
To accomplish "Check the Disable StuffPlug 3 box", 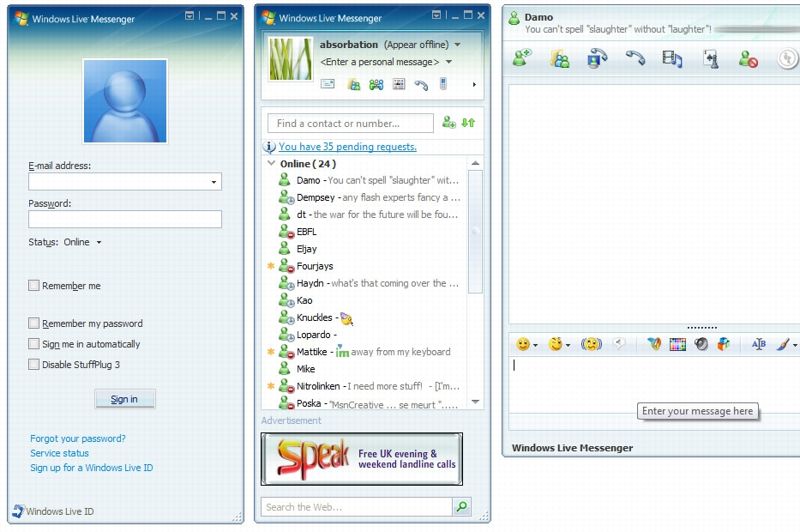I will point(34,364).
